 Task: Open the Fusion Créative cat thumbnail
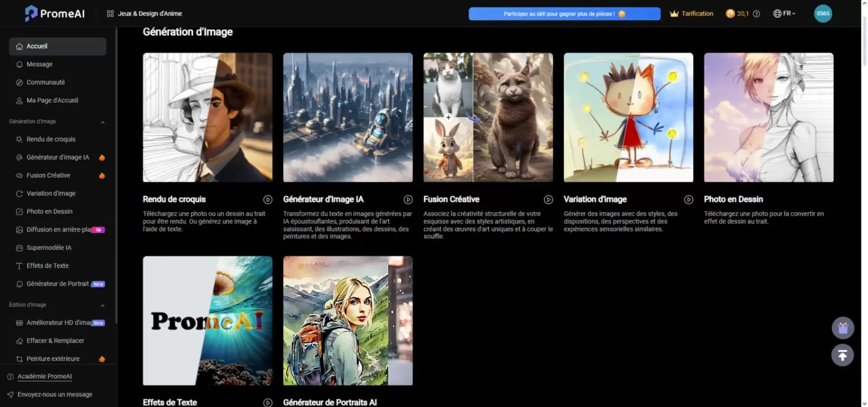coord(488,117)
